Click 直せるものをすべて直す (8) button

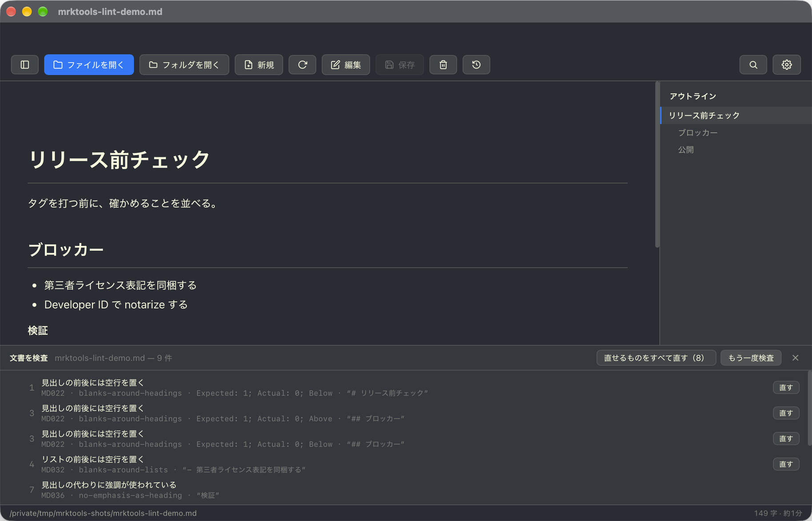[656, 358]
